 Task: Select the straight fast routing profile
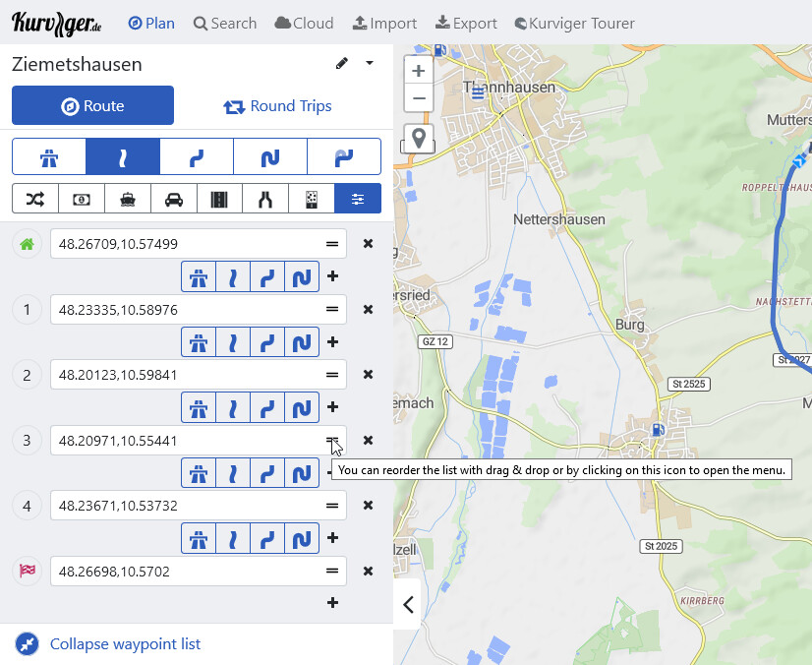(x=123, y=156)
